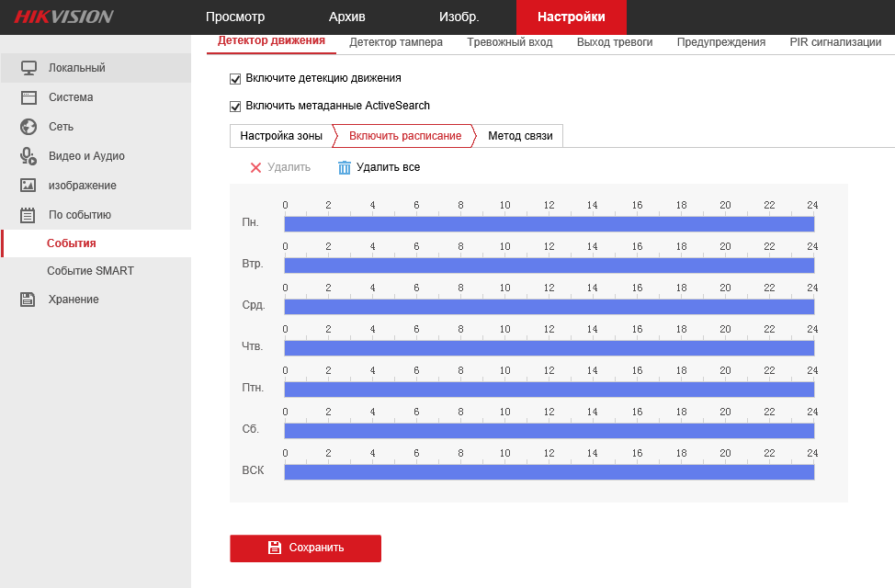Click the Пн. day label
This screenshot has width=895, height=588.
250,222
